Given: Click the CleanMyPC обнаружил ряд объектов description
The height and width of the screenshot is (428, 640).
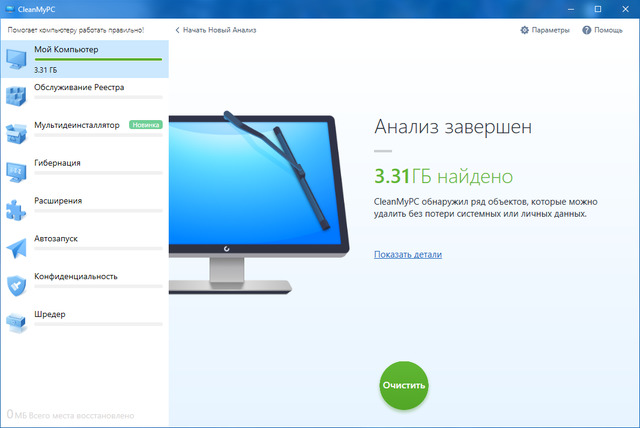Looking at the screenshot, I should (x=486, y=208).
